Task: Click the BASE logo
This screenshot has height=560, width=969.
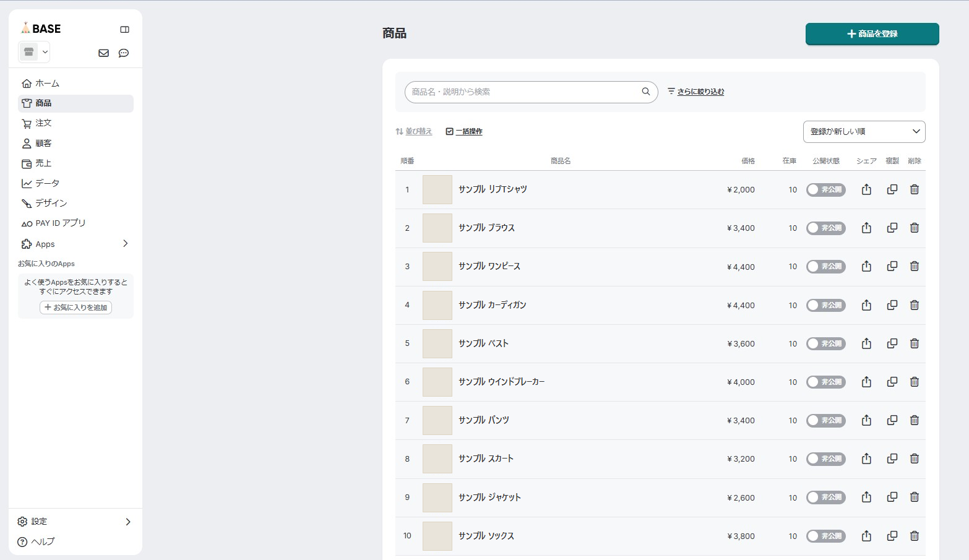Action: (41, 28)
